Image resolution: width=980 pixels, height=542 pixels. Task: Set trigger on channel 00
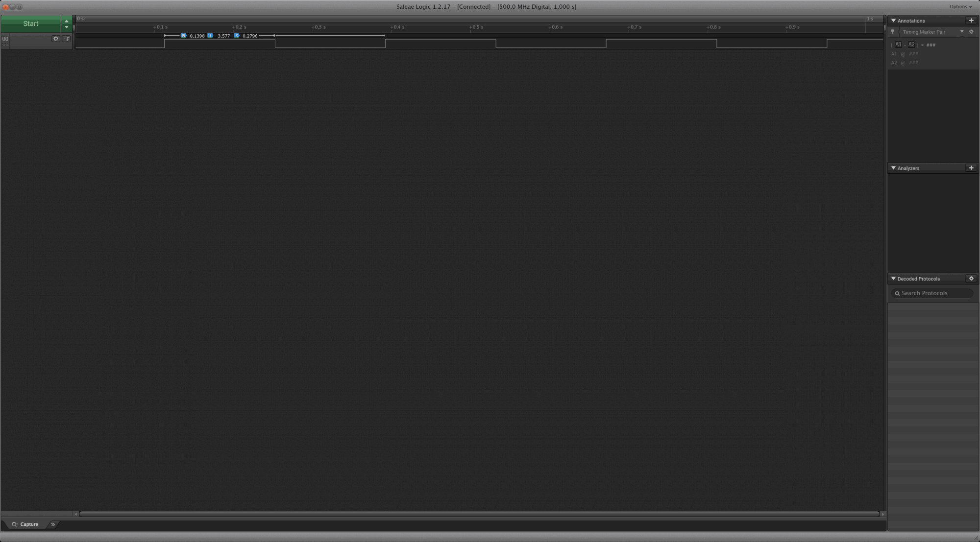pos(66,39)
